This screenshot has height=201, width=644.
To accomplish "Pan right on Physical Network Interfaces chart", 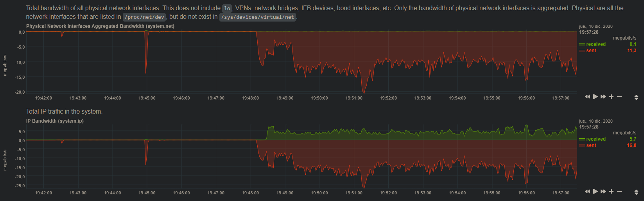I will (603, 97).
